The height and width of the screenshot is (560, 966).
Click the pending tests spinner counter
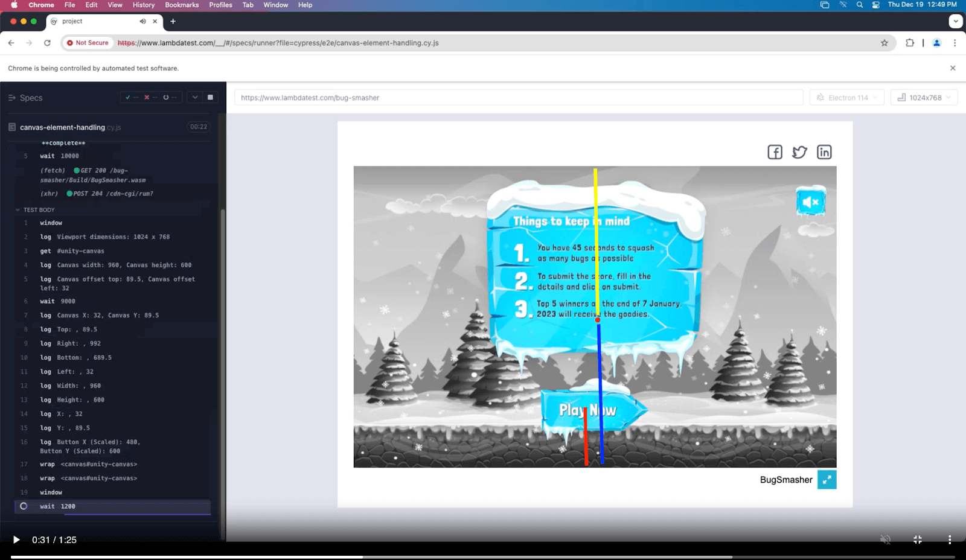tap(170, 97)
